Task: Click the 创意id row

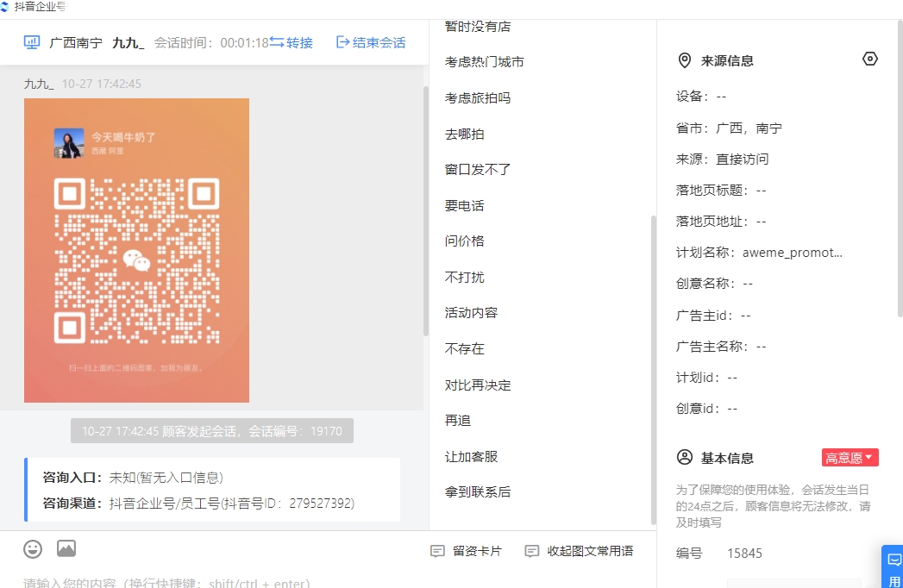Action: point(706,409)
